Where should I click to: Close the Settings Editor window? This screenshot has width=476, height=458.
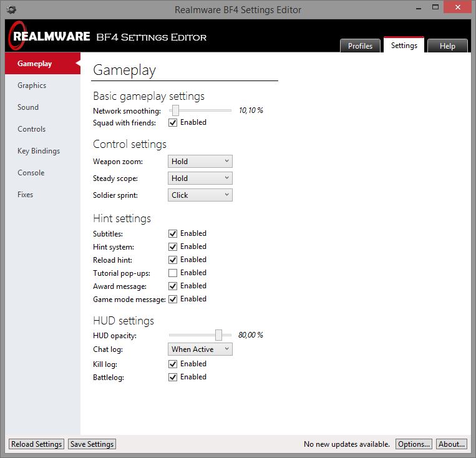click(x=457, y=7)
